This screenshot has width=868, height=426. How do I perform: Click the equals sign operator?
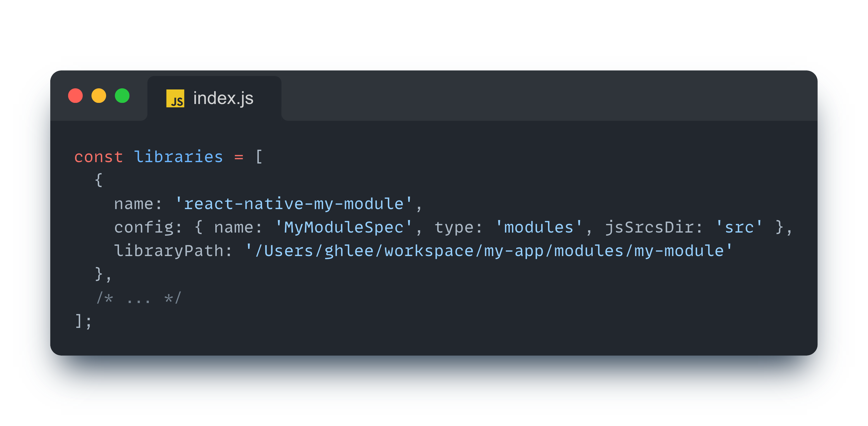[x=239, y=157]
